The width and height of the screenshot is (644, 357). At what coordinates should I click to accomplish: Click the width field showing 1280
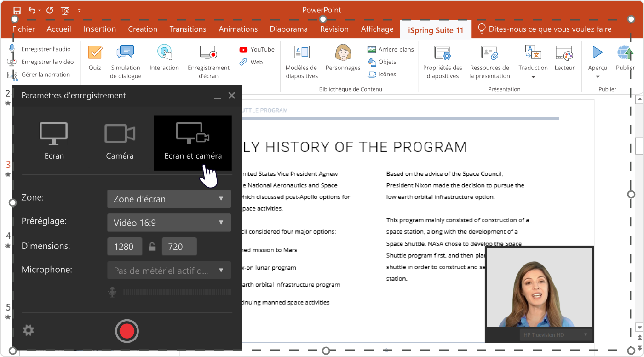coord(125,247)
